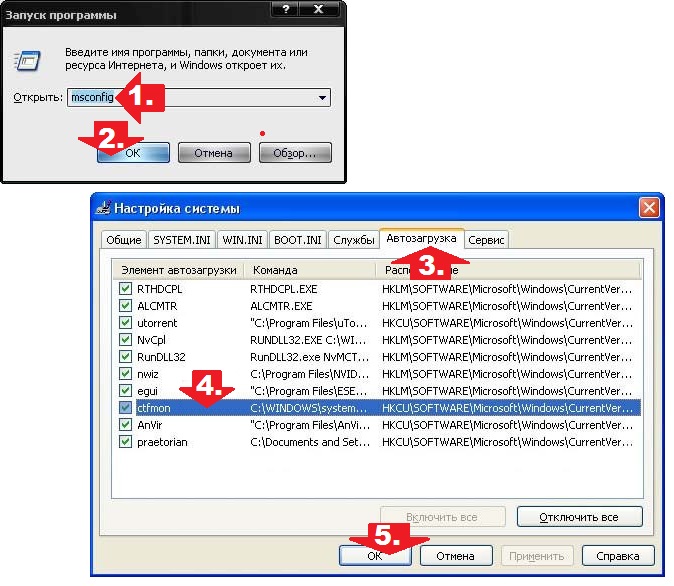Close the System Configuration window
The height and width of the screenshot is (586, 674).
point(649,208)
